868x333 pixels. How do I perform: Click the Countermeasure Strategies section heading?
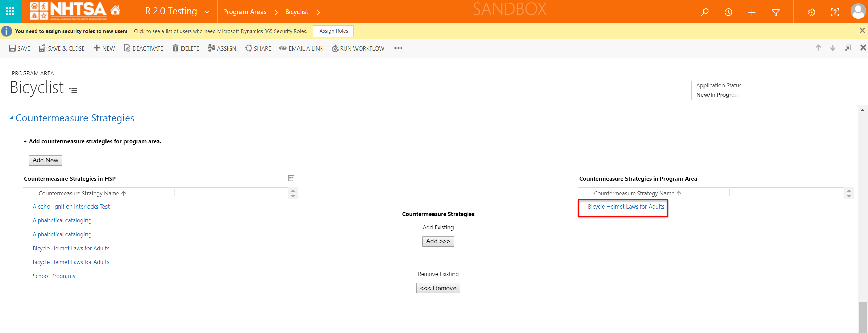[75, 118]
